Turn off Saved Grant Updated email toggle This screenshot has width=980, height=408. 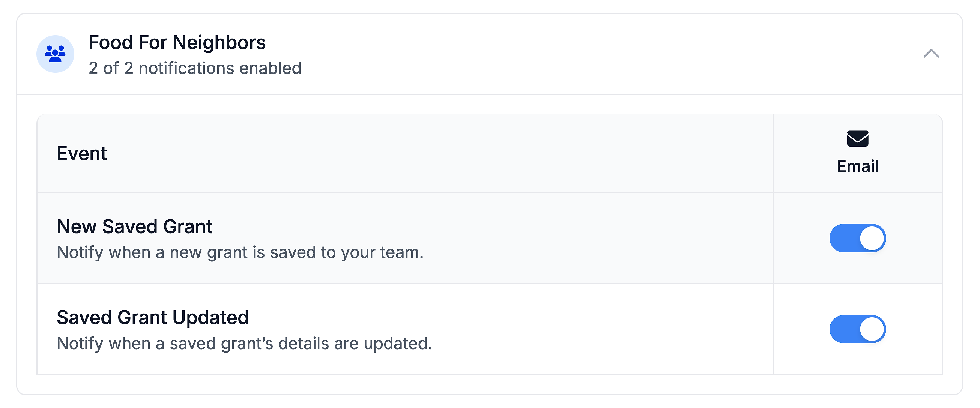858,329
